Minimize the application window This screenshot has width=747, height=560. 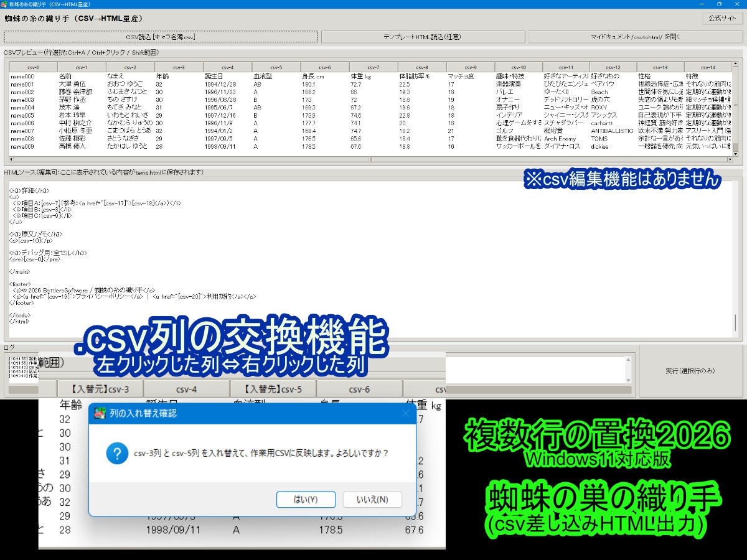[702, 4]
